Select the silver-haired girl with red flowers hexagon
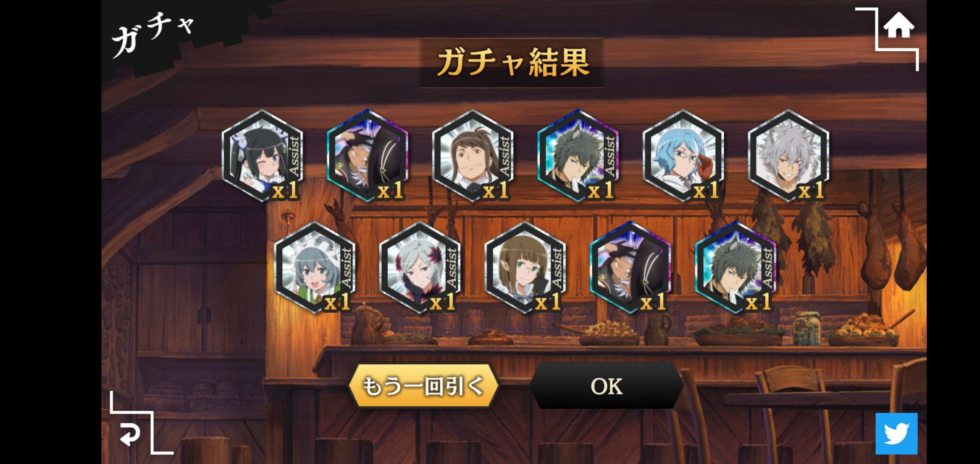The height and width of the screenshot is (464, 980). click(x=420, y=267)
